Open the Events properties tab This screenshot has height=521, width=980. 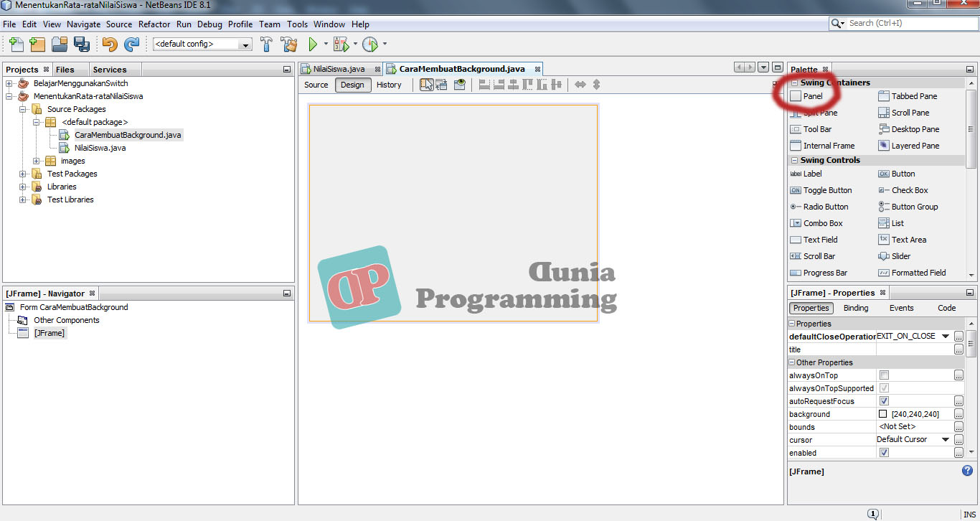(902, 308)
